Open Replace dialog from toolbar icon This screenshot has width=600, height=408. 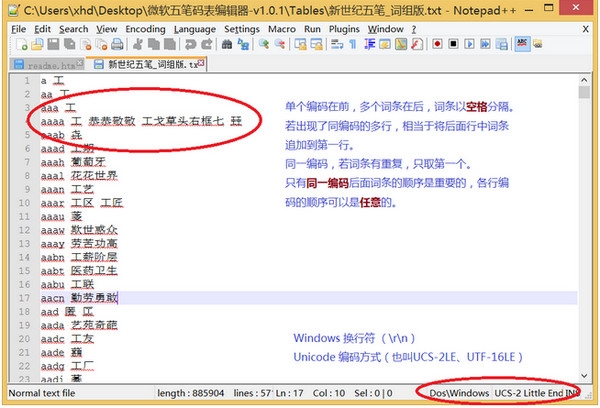243,44
